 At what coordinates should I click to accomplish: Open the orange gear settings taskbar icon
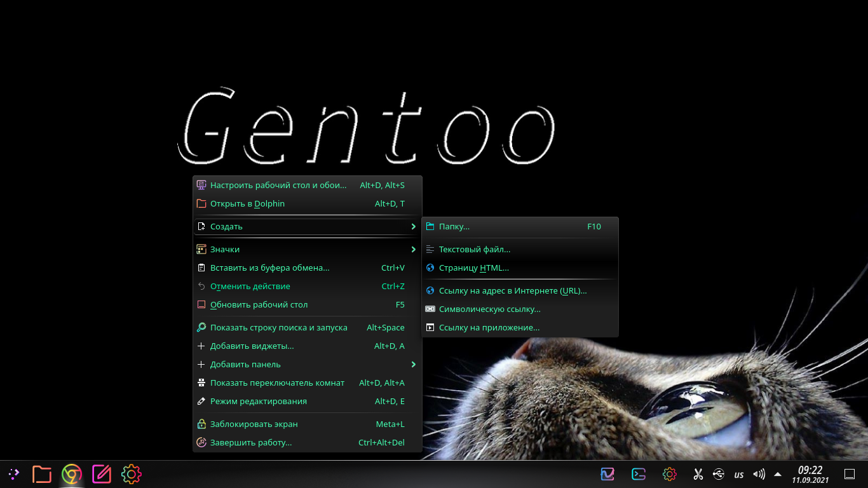tap(131, 474)
